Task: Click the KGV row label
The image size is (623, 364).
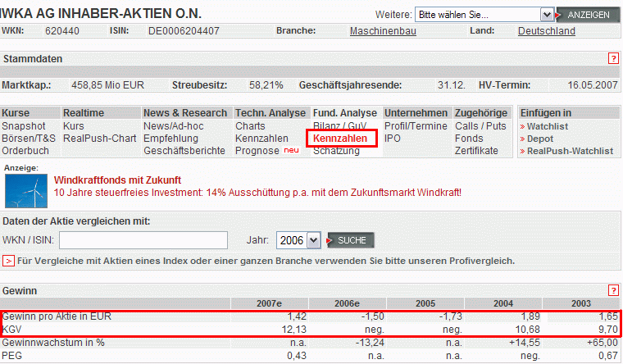Action: tap(12, 330)
